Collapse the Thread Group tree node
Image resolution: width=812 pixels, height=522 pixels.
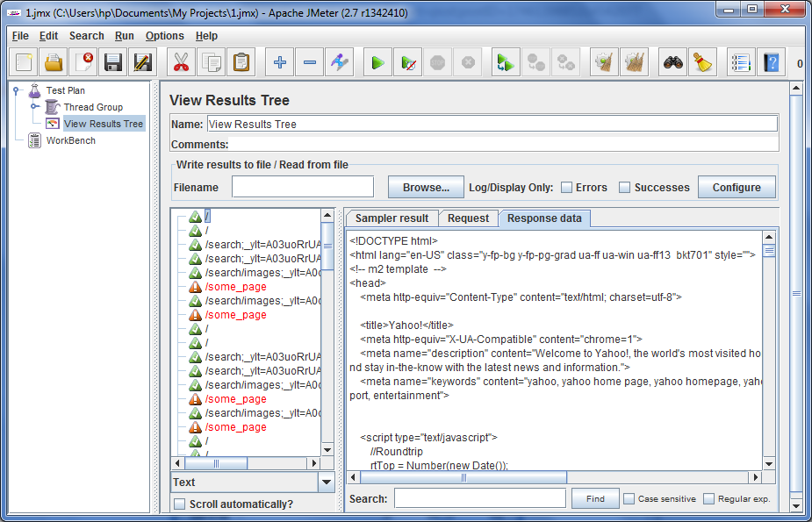(33, 106)
